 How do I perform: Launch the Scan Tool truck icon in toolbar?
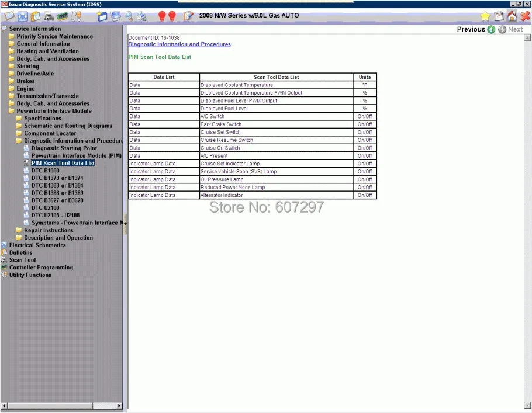49,16
